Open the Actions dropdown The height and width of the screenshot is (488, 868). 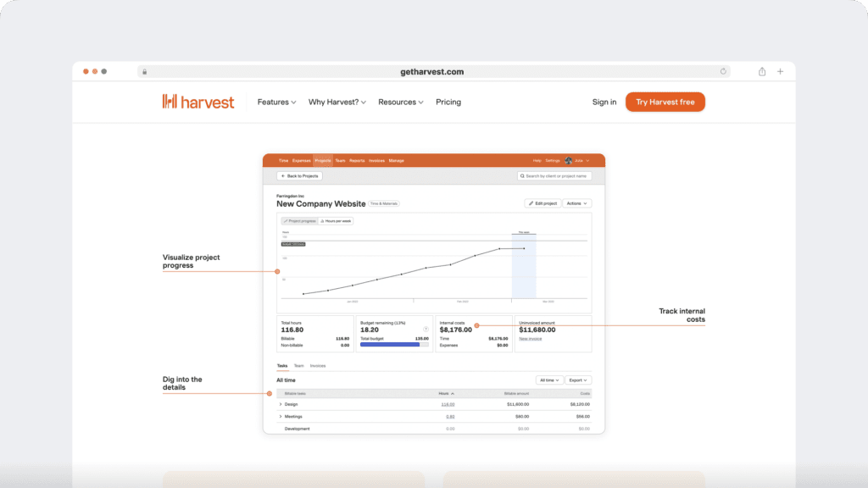coord(576,203)
